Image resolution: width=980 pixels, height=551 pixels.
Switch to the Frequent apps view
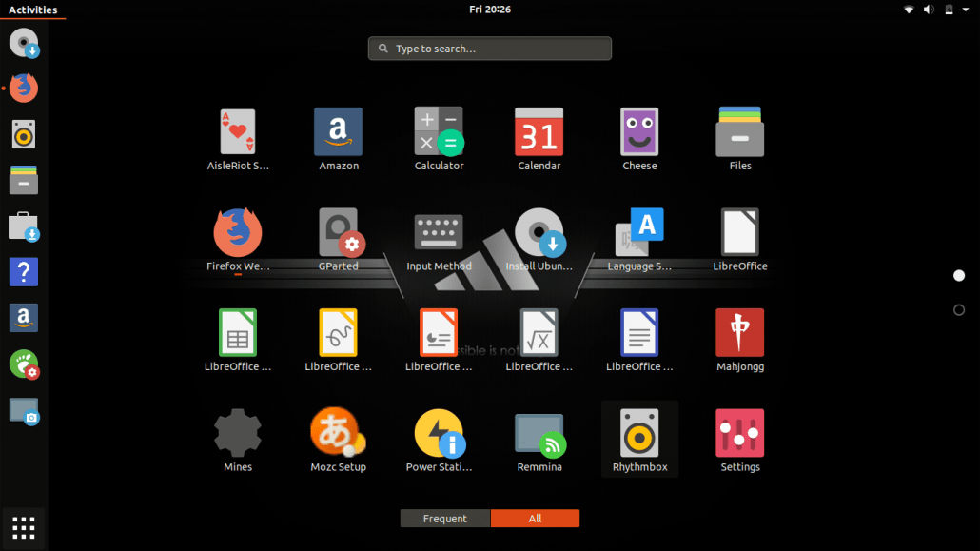(x=444, y=518)
